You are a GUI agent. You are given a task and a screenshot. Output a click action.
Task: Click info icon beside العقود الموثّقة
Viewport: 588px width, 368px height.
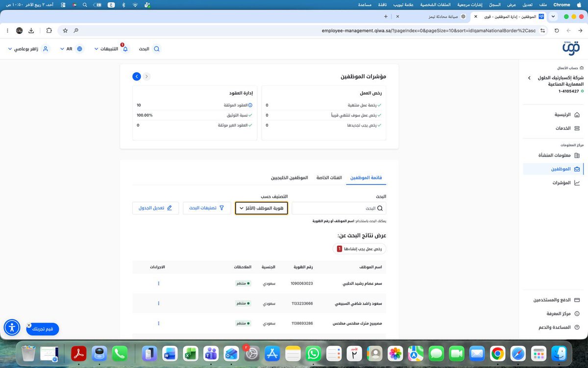coord(250,105)
